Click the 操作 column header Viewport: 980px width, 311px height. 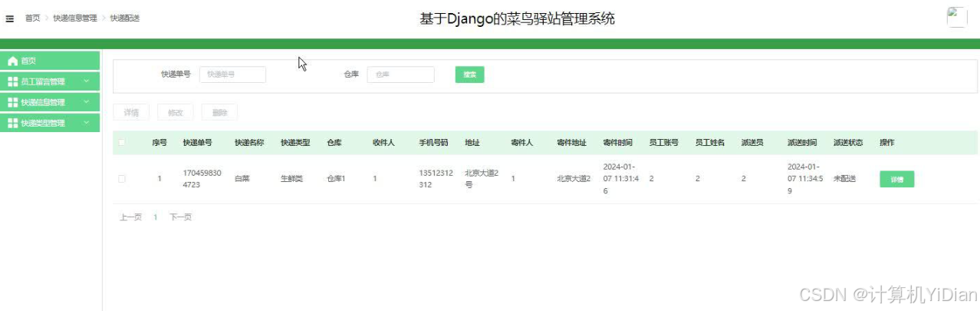point(887,143)
